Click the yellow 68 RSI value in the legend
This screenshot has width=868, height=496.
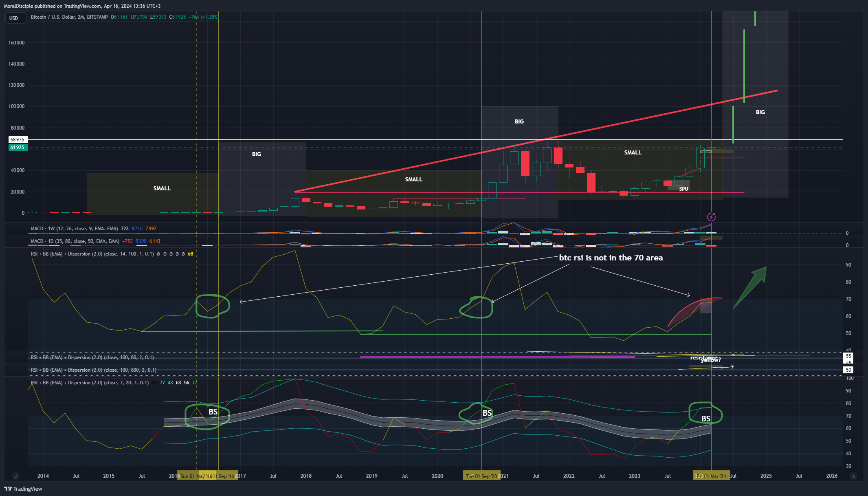(x=191, y=254)
